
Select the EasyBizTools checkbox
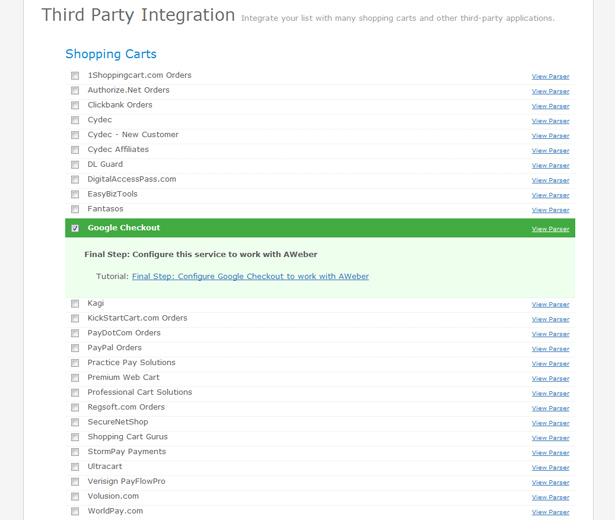(x=75, y=195)
